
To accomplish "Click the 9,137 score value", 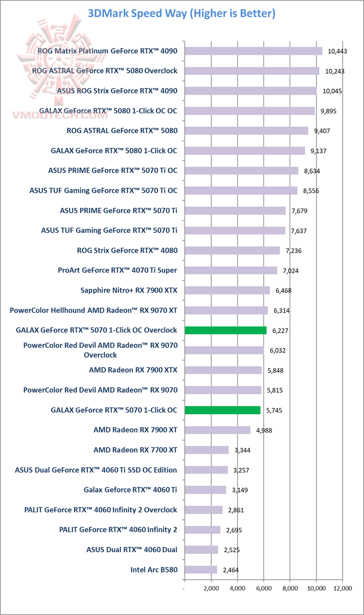I will pyautogui.click(x=319, y=151).
